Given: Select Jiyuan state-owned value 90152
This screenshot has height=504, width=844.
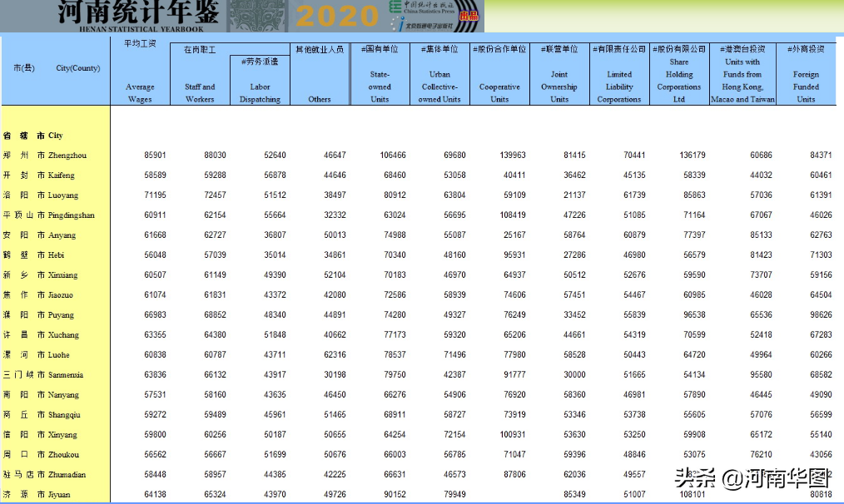Looking at the screenshot, I should point(395,494).
